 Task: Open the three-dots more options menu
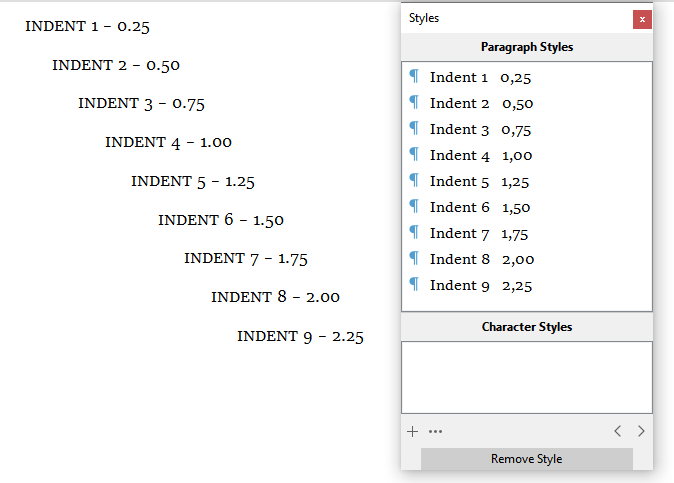coord(436,432)
